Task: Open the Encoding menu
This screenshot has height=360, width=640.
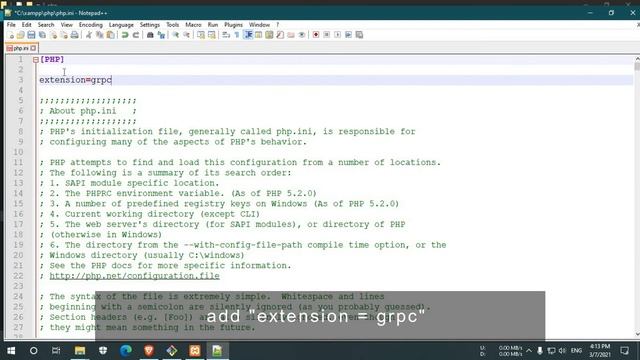Action: pos(91,25)
